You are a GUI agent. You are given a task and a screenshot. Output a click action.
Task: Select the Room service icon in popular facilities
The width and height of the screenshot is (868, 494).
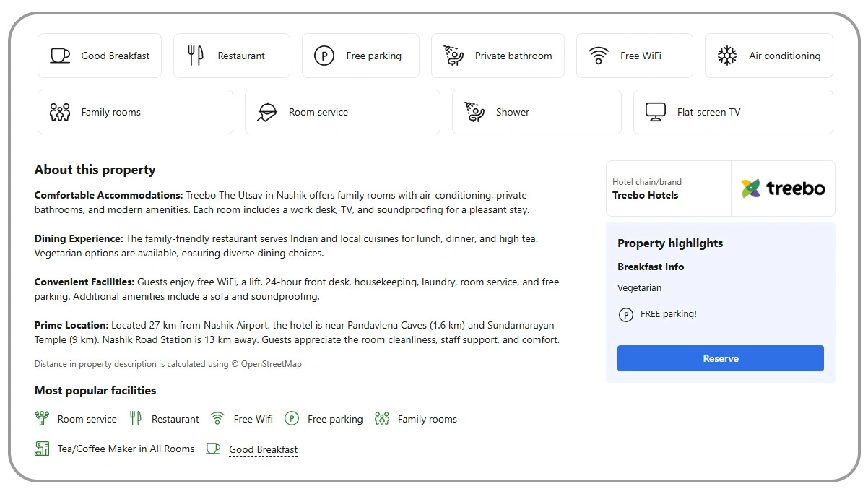tap(42, 418)
